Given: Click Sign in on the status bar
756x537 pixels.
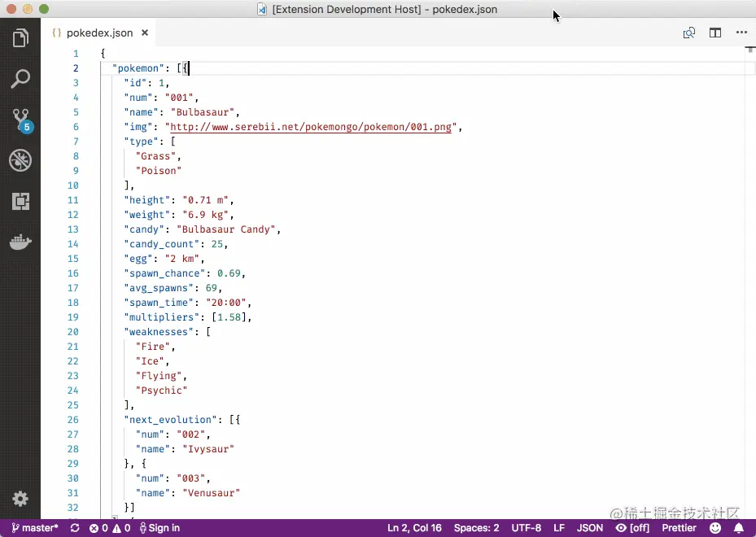Looking at the screenshot, I should click(x=160, y=528).
